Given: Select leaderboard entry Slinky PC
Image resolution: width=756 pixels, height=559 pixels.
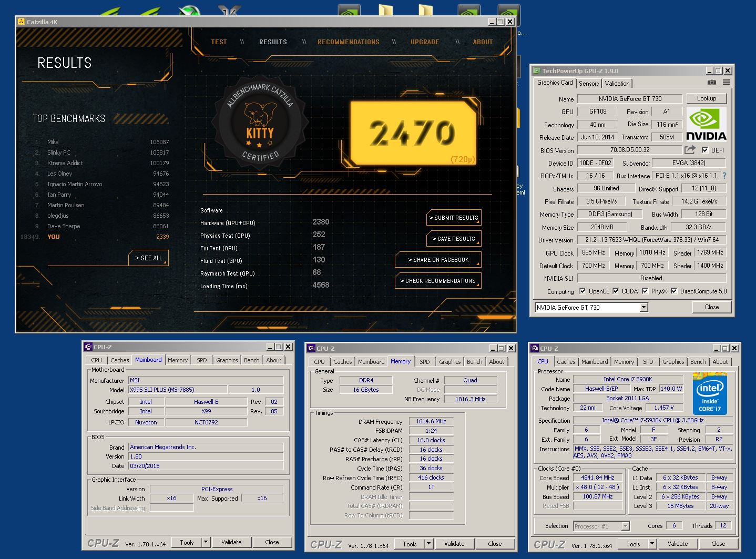Looking at the screenshot, I should click(102, 153).
